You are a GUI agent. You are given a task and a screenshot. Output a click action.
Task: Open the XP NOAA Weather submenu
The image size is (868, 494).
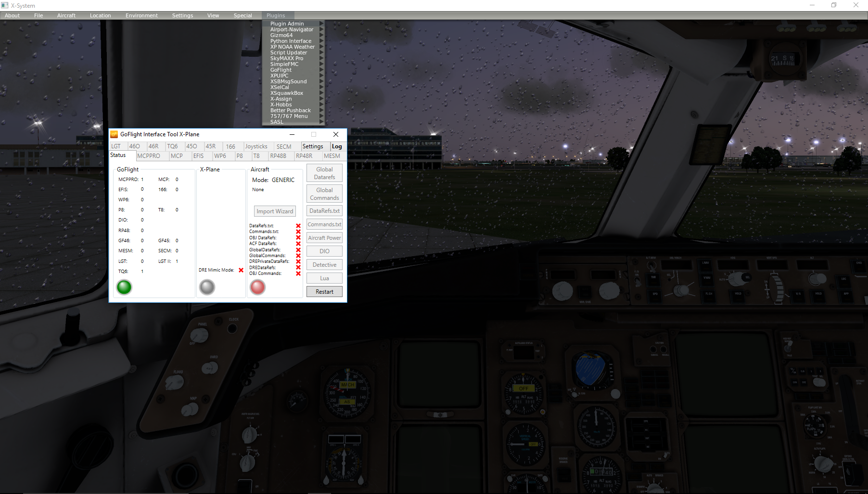pyautogui.click(x=292, y=47)
